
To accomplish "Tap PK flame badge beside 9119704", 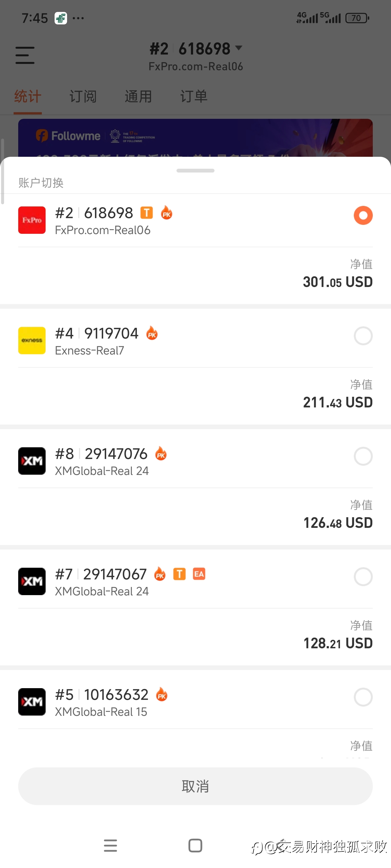I will 152,333.
